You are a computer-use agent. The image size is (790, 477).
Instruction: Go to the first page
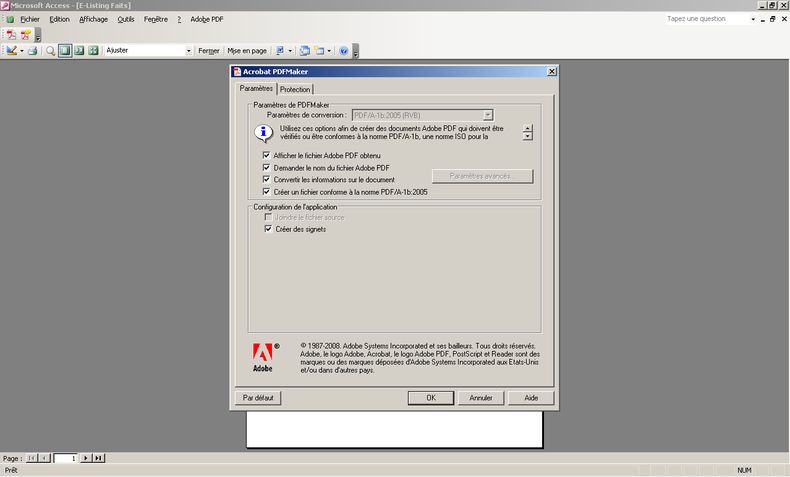31,458
